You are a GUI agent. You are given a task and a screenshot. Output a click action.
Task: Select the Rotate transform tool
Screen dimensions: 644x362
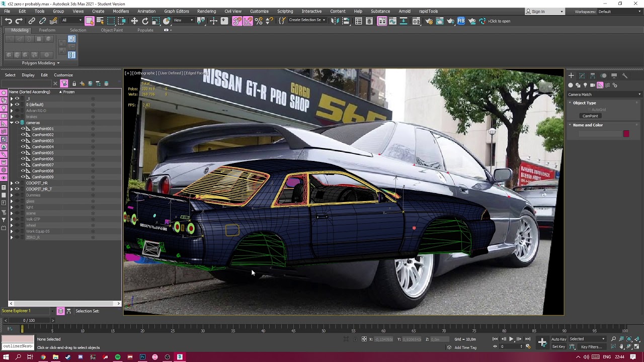(145, 21)
